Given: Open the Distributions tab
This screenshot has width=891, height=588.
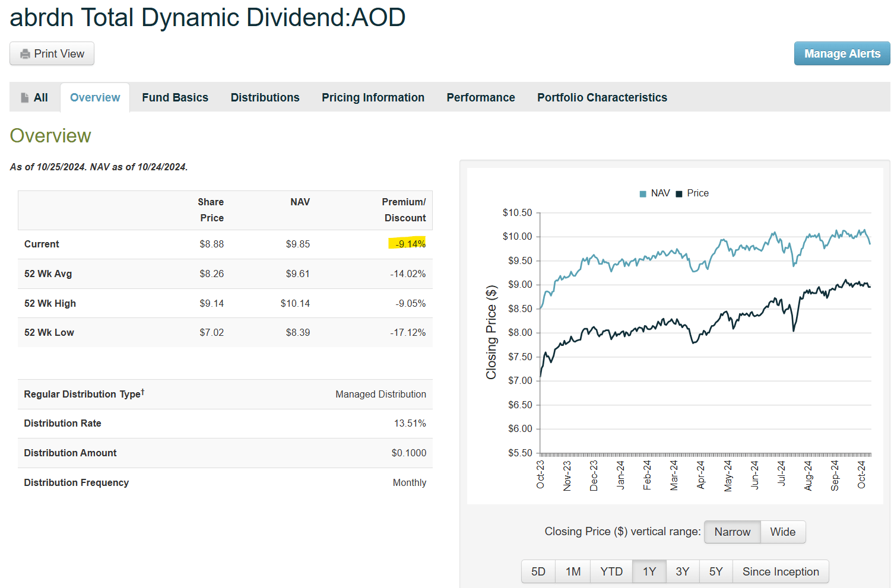Looking at the screenshot, I should click(x=265, y=97).
